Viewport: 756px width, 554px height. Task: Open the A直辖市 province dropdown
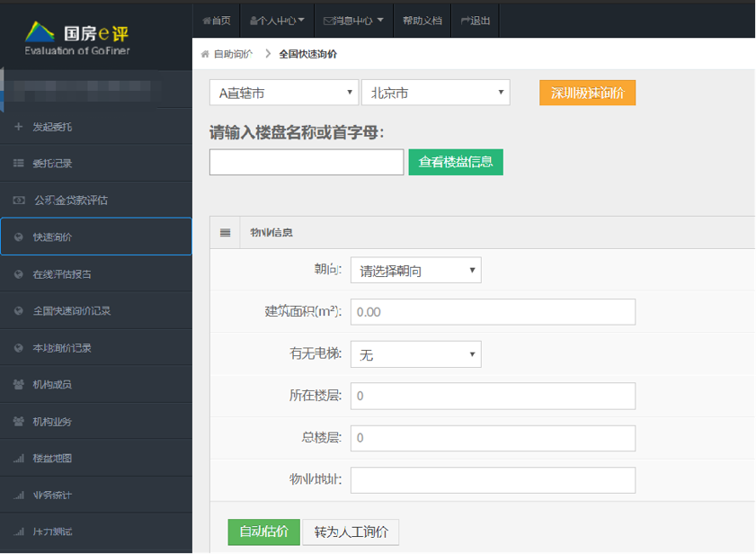284,93
